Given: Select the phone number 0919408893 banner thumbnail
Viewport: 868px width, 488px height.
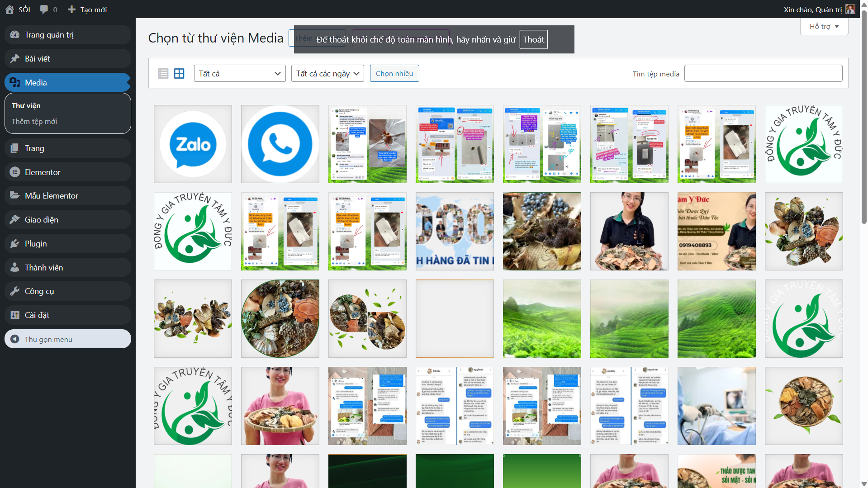Looking at the screenshot, I should (x=717, y=232).
